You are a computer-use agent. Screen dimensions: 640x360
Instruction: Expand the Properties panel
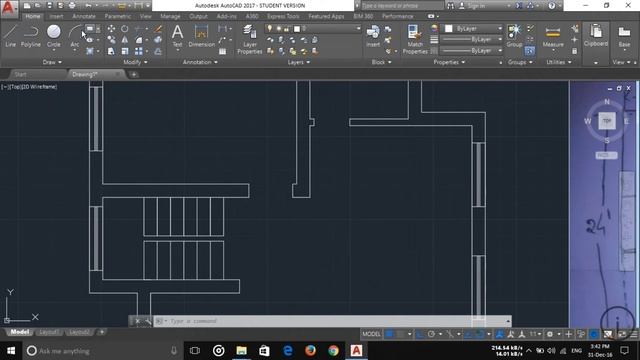[x=449, y=62]
